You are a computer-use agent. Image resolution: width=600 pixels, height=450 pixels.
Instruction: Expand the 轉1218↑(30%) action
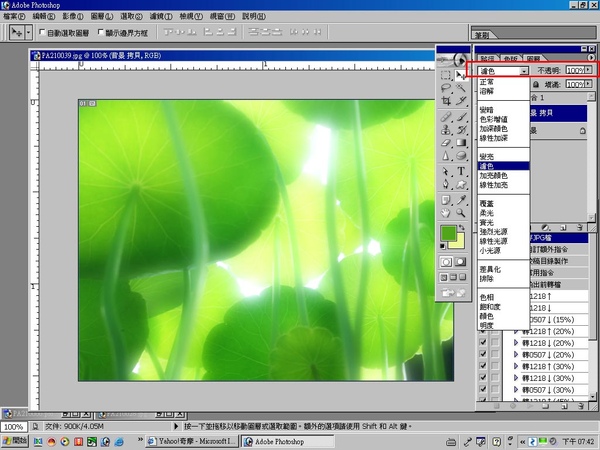pos(516,366)
